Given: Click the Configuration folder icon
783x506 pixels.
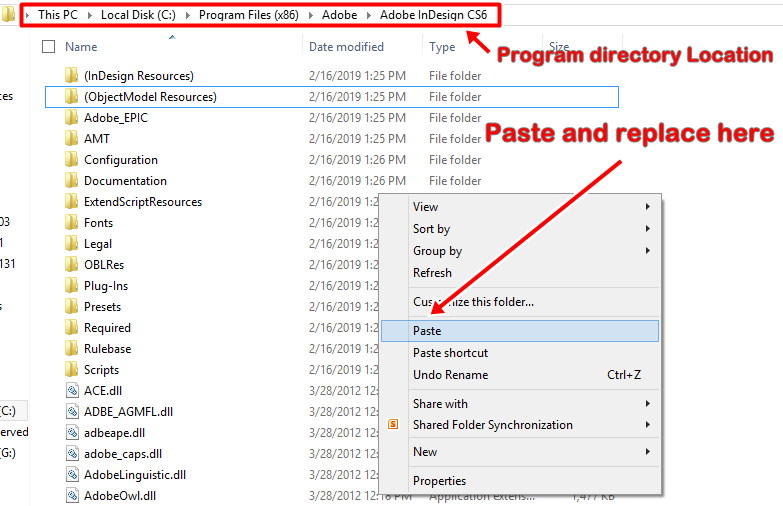Looking at the screenshot, I should pos(71,159).
